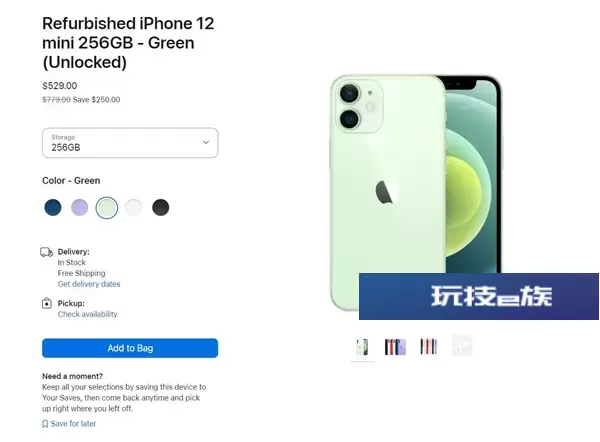The width and height of the screenshot is (600, 442).
Task: Choose the Black color swatch
Action: (161, 207)
